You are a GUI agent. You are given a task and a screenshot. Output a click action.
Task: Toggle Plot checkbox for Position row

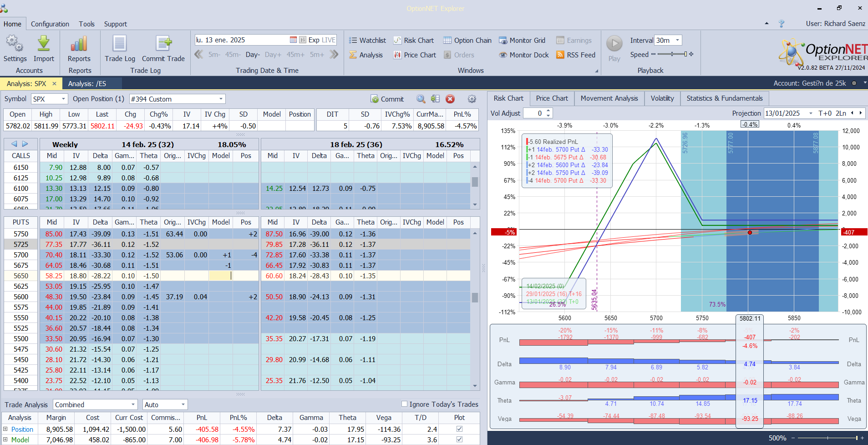459,429
